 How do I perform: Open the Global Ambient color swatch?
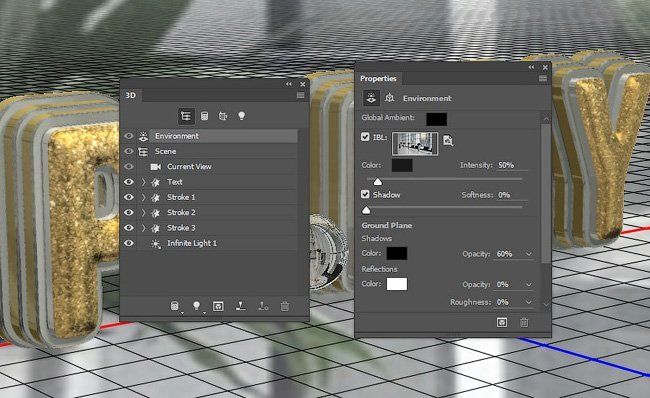(x=437, y=119)
